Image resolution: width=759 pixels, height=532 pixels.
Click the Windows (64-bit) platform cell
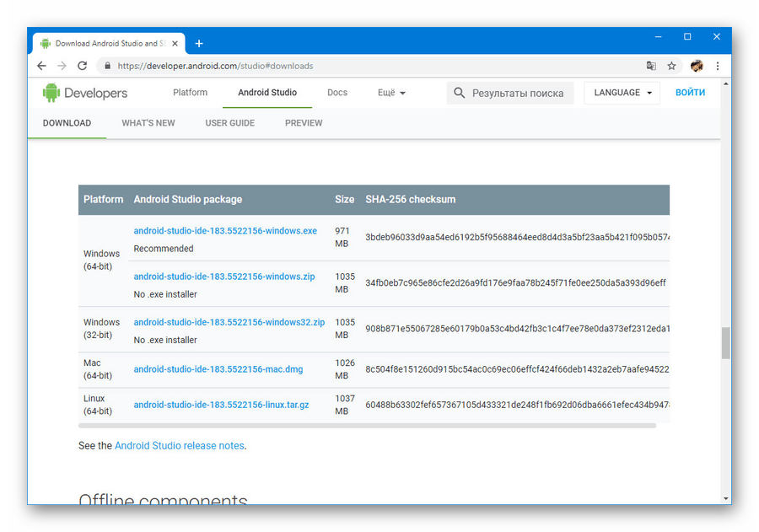pyautogui.click(x=102, y=260)
